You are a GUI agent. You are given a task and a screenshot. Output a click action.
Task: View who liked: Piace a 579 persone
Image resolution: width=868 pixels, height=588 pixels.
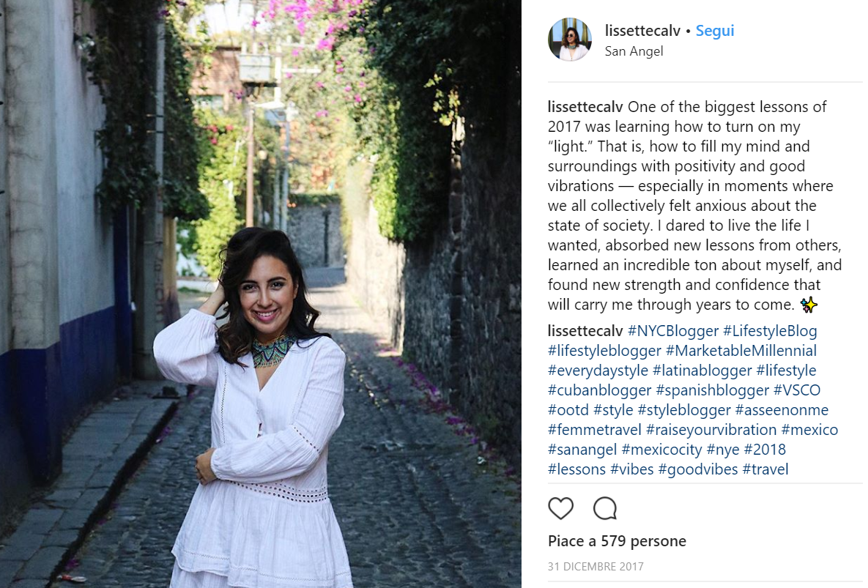pyautogui.click(x=617, y=541)
